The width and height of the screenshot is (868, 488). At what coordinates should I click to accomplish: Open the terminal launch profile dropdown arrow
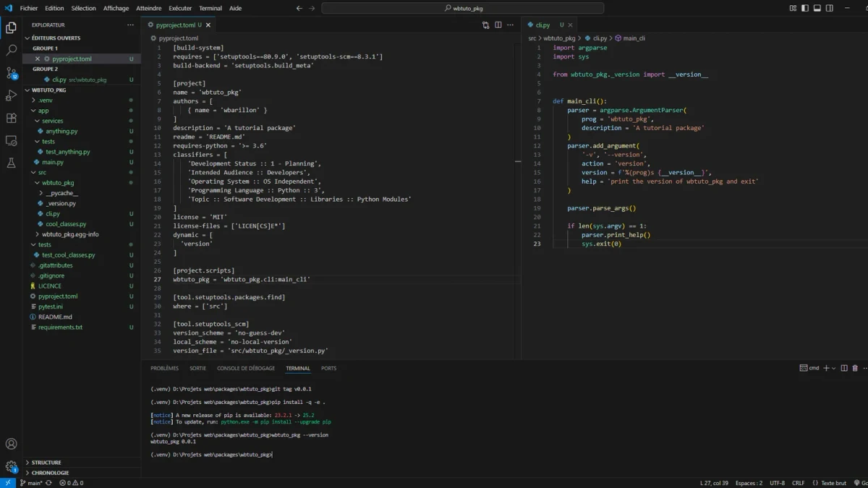coord(834,368)
